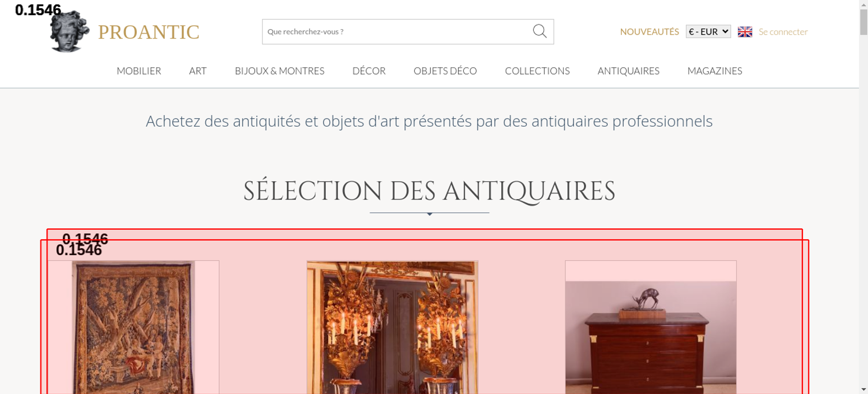Navigate to ANTIQUAIRES section
Screen dimensions: 868x394
pyautogui.click(x=628, y=71)
